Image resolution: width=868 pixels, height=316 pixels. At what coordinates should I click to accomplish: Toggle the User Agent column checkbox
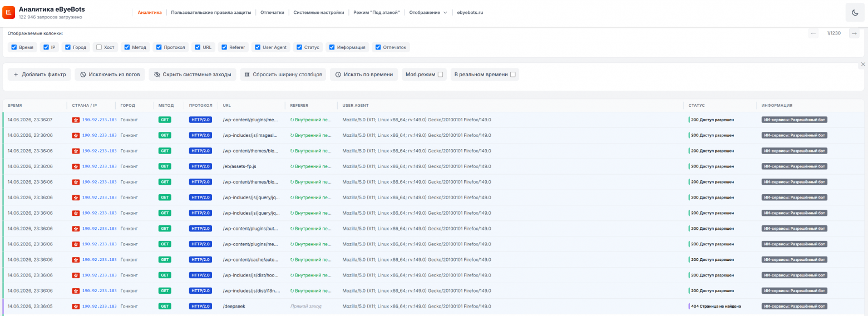coord(258,47)
